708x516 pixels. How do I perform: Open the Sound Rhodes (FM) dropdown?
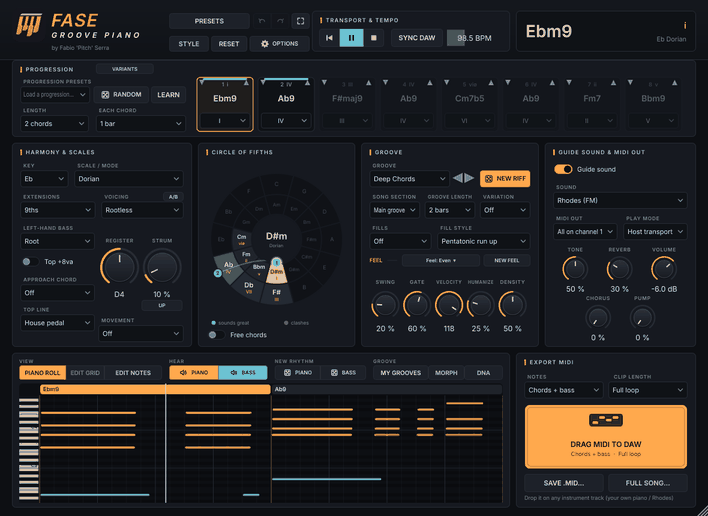point(620,201)
